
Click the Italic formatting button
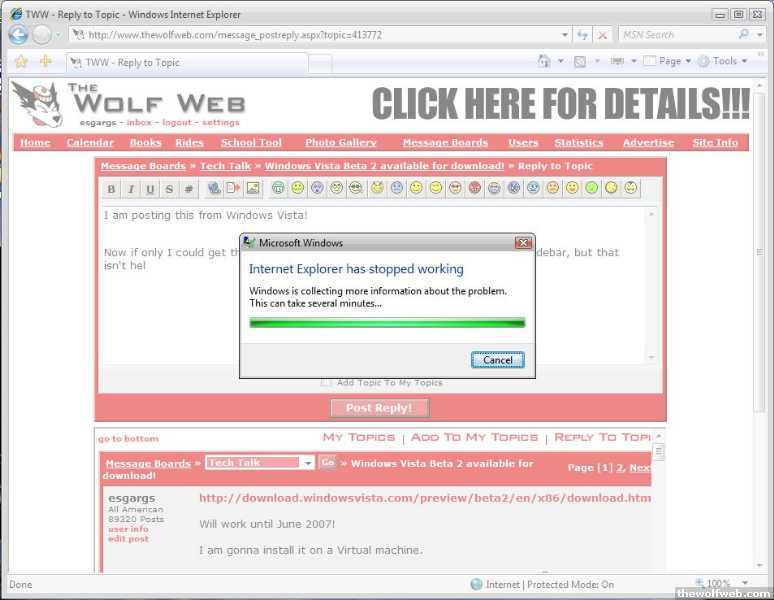click(130, 189)
